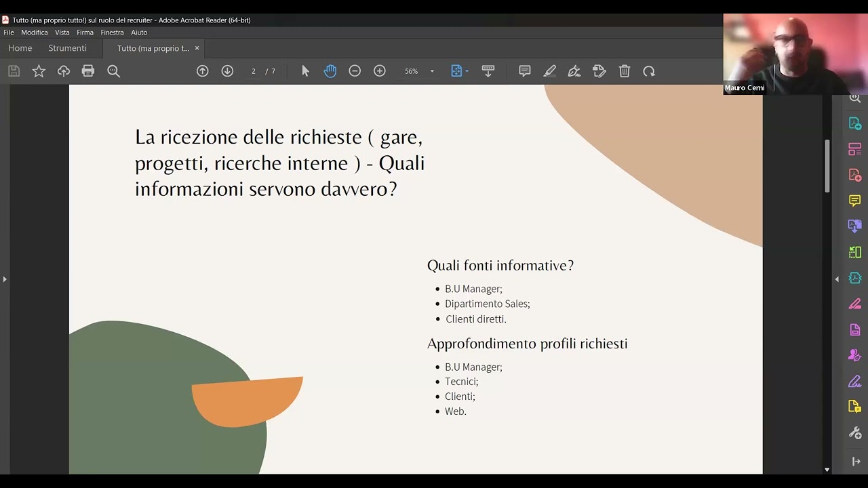This screenshot has width=868, height=488.
Task: Print the document via printer icon
Action: [x=88, y=71]
